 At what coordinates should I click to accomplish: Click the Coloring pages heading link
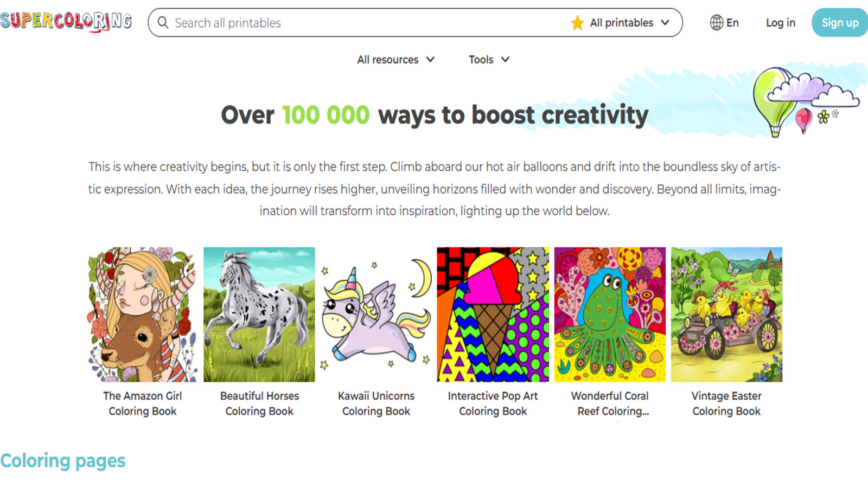[x=63, y=461]
